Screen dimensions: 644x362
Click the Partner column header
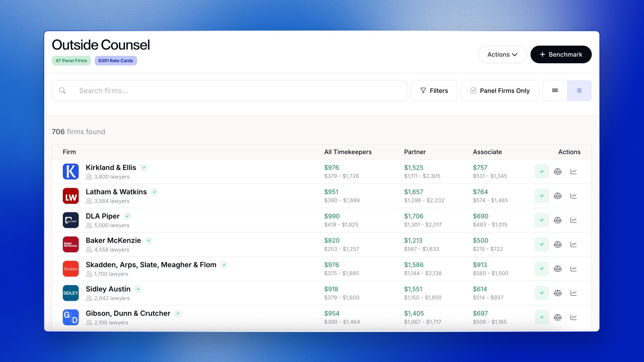[415, 152]
